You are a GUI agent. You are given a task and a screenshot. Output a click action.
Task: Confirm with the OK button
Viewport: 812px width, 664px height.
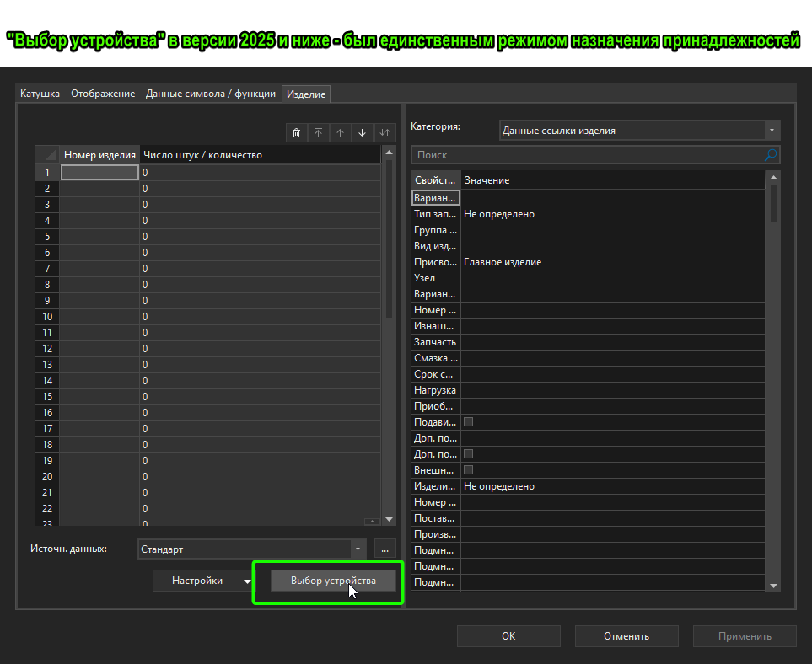click(508, 636)
